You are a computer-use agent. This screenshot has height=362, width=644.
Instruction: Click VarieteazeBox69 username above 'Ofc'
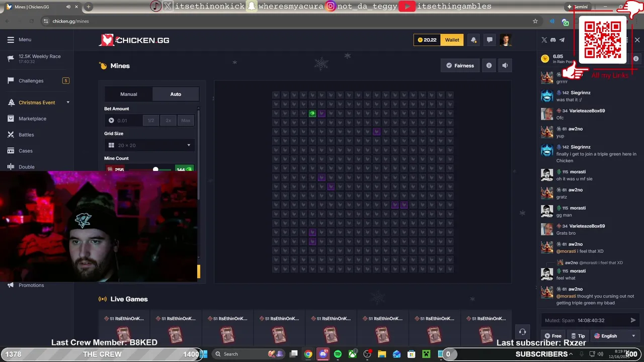pos(587,111)
